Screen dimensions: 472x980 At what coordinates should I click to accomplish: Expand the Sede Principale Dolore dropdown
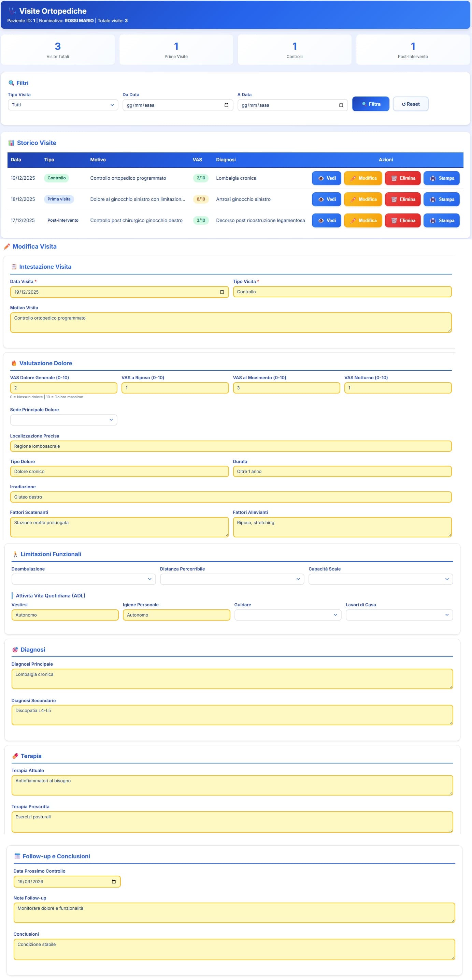click(63, 420)
